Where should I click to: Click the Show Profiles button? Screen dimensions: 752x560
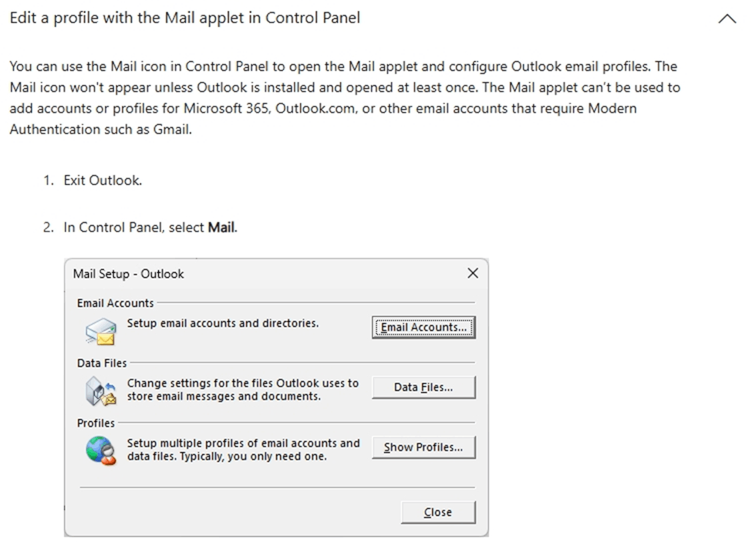423,447
